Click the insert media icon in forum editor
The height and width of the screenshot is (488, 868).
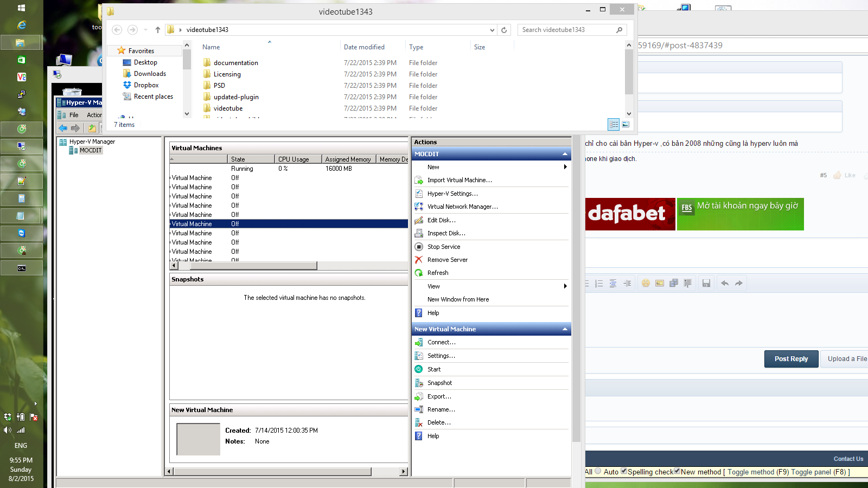(674, 283)
